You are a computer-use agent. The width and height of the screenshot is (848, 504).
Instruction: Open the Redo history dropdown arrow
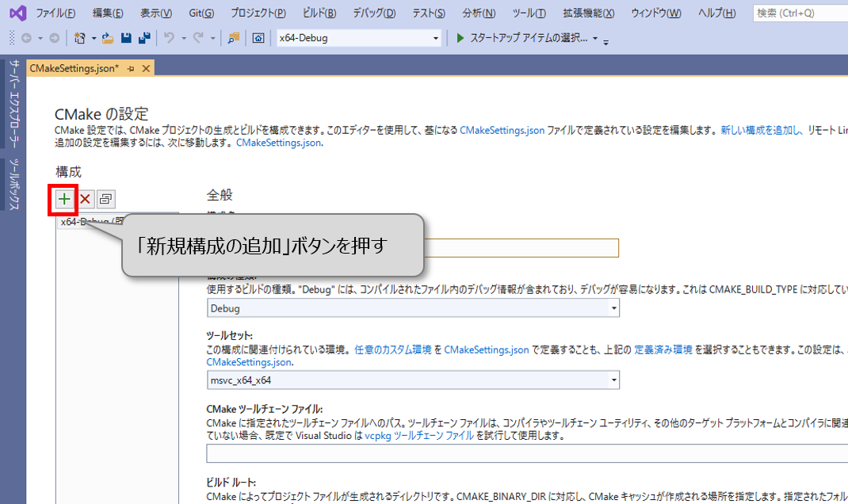click(x=212, y=38)
